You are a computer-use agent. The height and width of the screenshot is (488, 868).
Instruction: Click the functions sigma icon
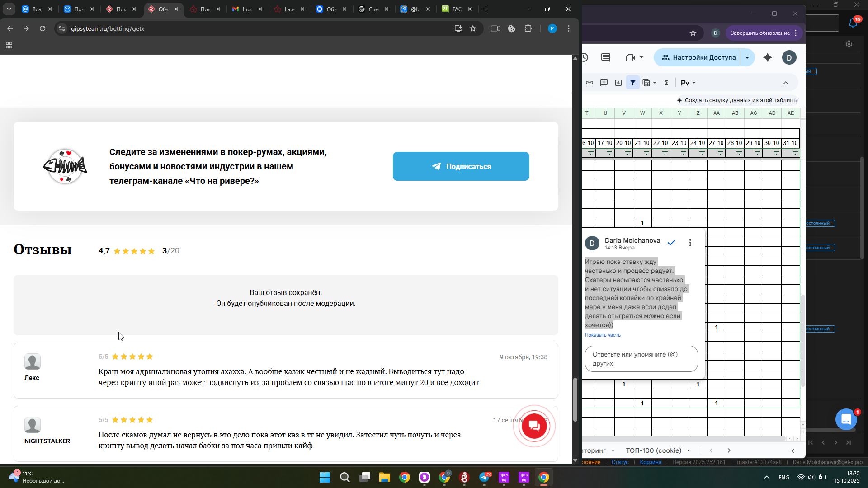coord(666,83)
